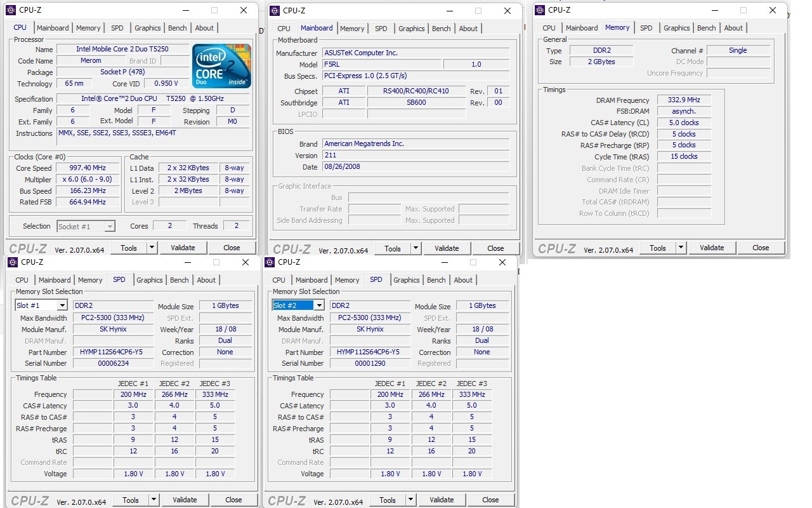812x508 pixels.
Task: Click Validate in the Slot #1 SPD window
Action: (x=185, y=500)
